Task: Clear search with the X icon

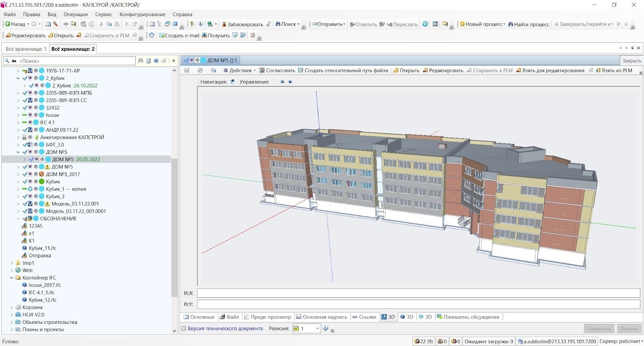Action: 173,61
